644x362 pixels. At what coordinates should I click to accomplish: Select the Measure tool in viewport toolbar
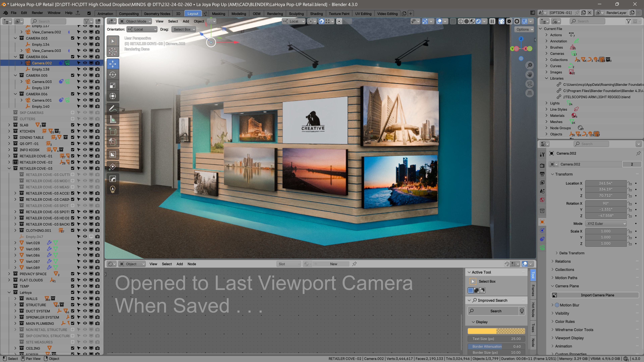113,119
